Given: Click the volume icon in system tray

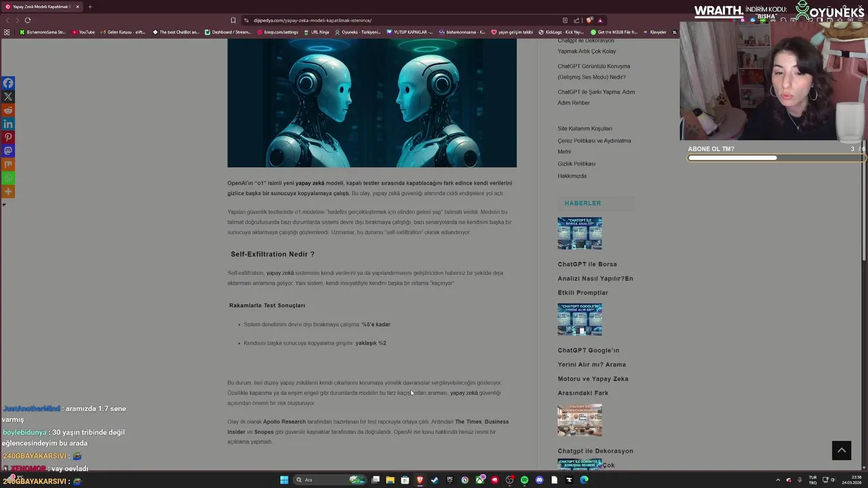Looking at the screenshot, I should point(833,480).
